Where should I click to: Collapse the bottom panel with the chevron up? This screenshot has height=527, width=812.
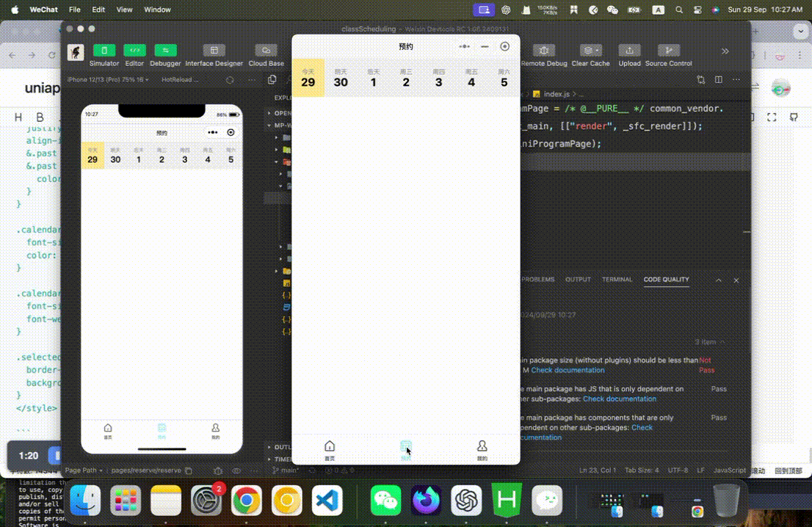pos(719,280)
